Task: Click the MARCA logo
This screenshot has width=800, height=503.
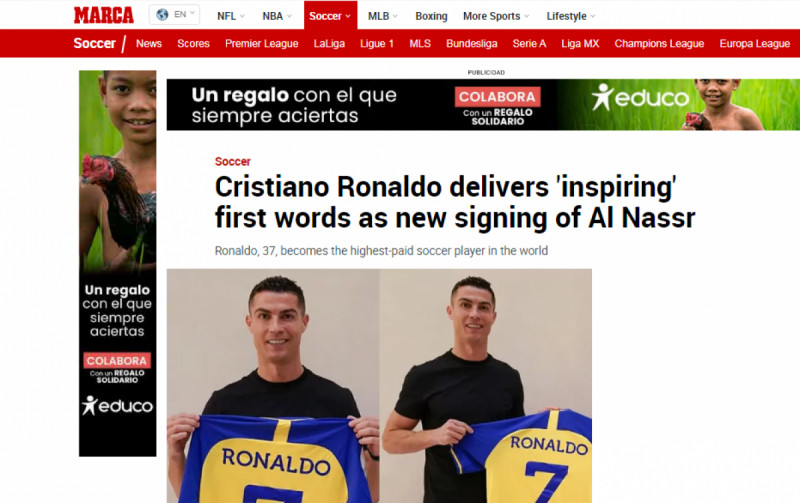Action: [104, 15]
